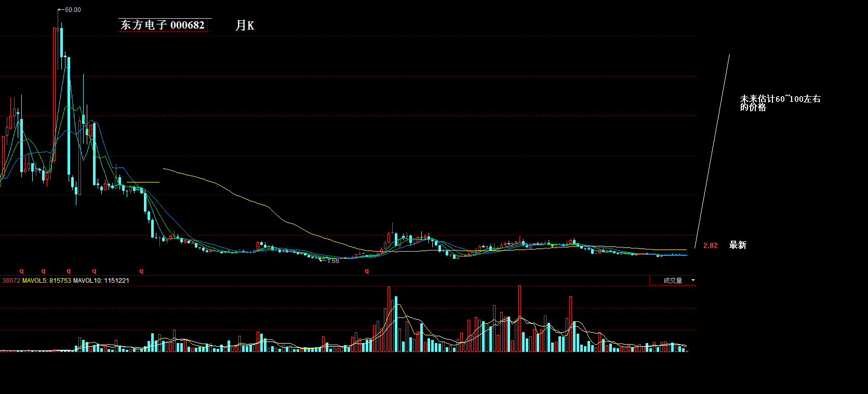Click the red 2.82 latest price value
This screenshot has height=394, width=868.
click(711, 245)
